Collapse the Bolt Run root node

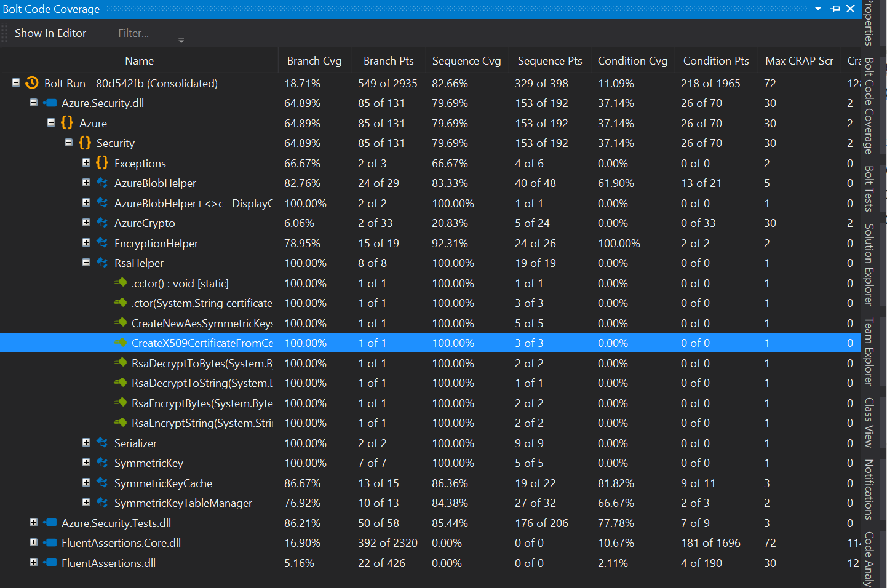pyautogui.click(x=16, y=82)
